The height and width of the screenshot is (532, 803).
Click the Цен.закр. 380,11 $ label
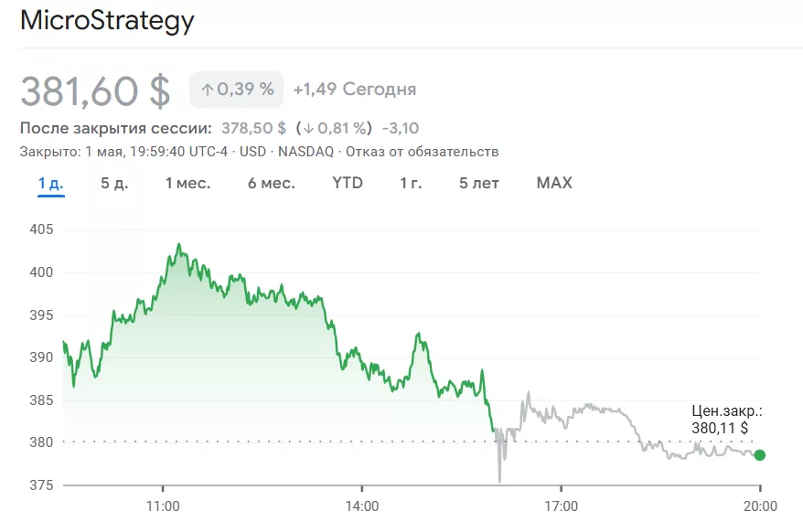[x=726, y=419]
